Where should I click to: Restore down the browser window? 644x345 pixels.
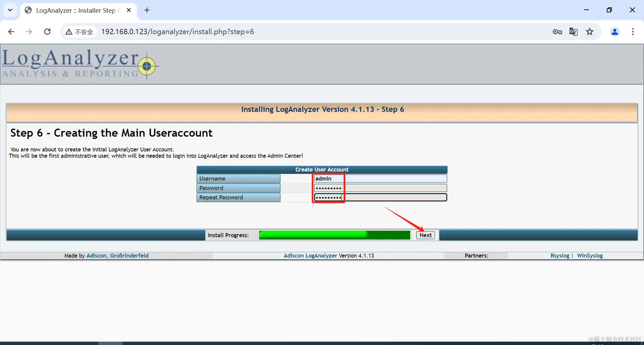609,10
